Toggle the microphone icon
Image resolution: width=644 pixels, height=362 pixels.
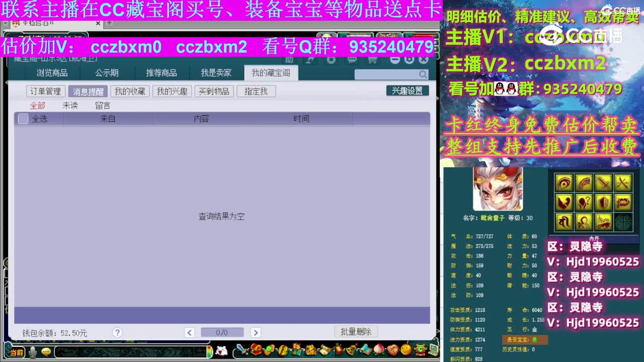(x=33, y=352)
